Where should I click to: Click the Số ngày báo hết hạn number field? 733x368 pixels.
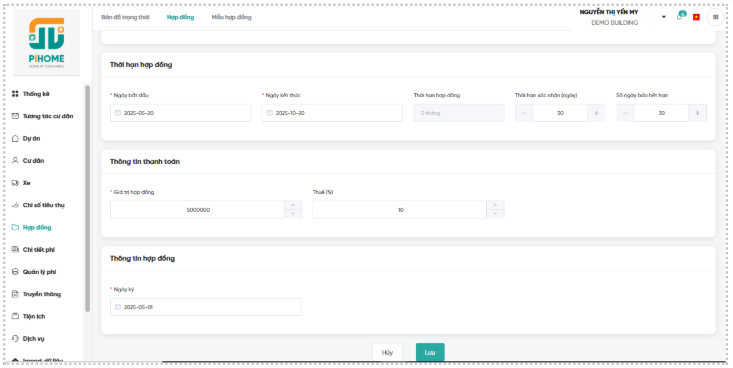point(661,113)
